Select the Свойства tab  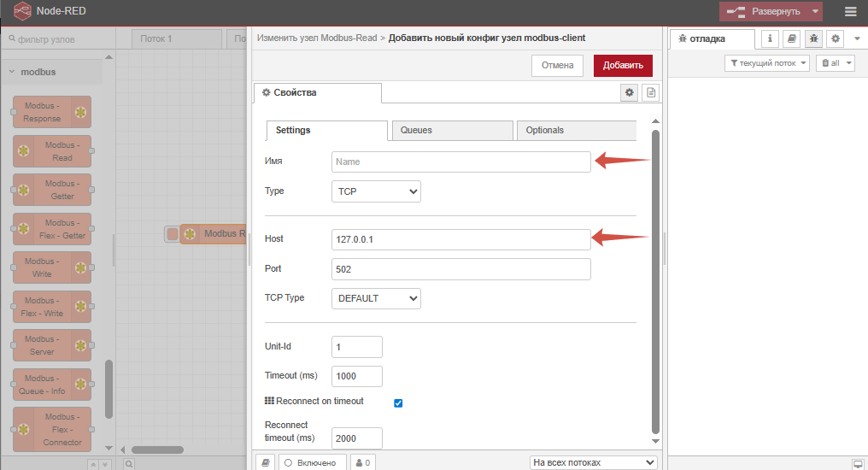[x=318, y=93]
